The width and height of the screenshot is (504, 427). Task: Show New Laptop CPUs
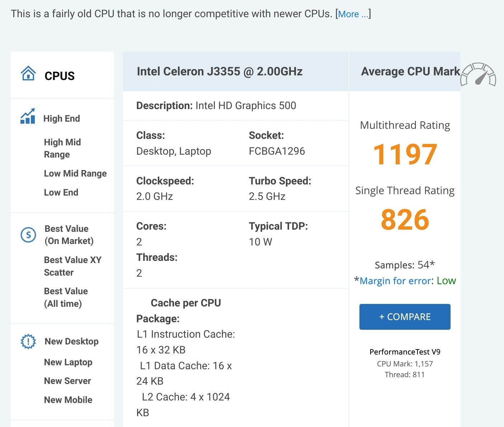tap(68, 362)
